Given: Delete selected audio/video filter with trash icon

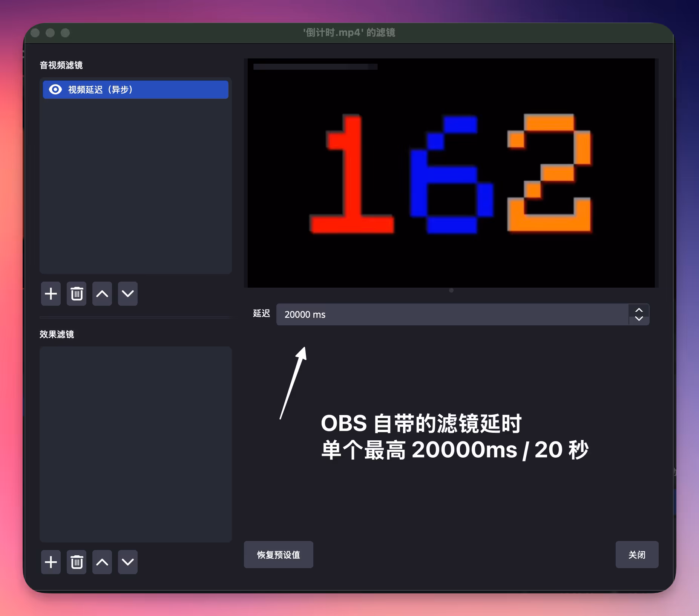Looking at the screenshot, I should 77,294.
